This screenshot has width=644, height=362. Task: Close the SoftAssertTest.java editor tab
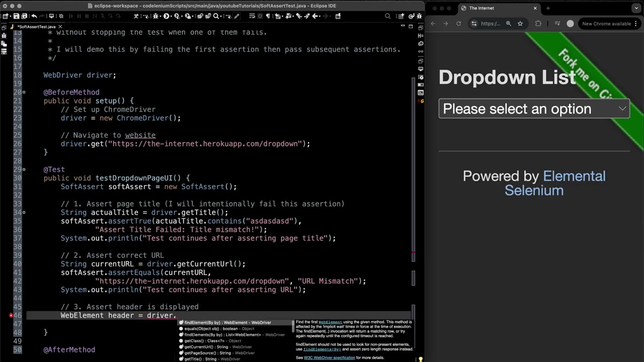pos(60,26)
